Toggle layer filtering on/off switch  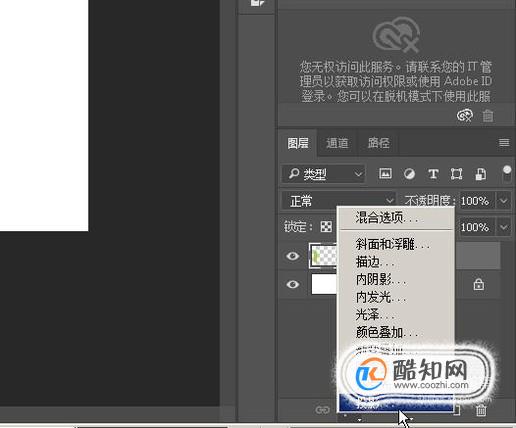tap(507, 174)
